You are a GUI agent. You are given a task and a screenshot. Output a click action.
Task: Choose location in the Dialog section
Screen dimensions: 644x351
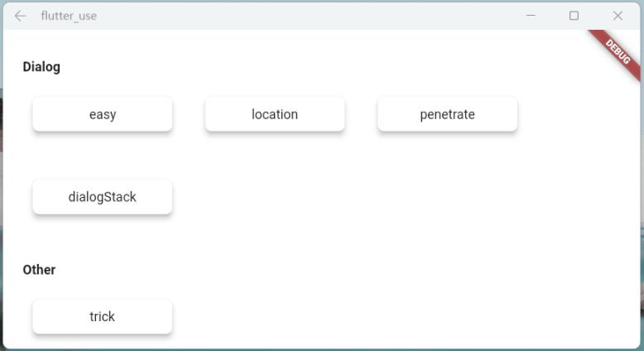[275, 114]
